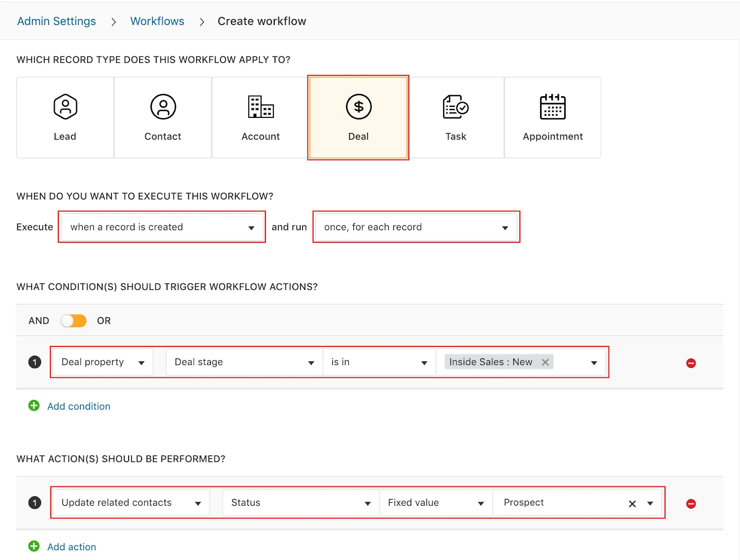The height and width of the screenshot is (560, 740).
Task: Click green plus icon beside Add action
Action: [34, 546]
